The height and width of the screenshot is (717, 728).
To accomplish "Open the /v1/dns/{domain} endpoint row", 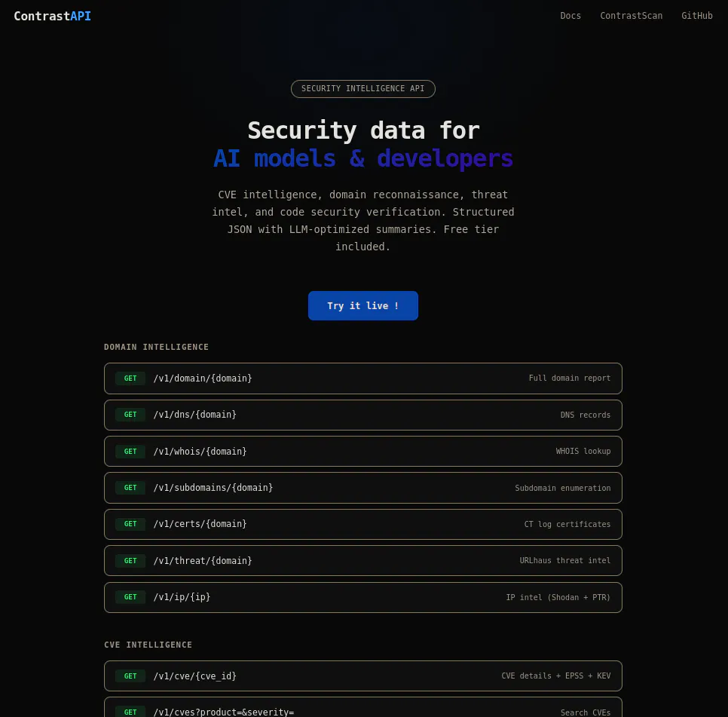I will tap(363, 415).
